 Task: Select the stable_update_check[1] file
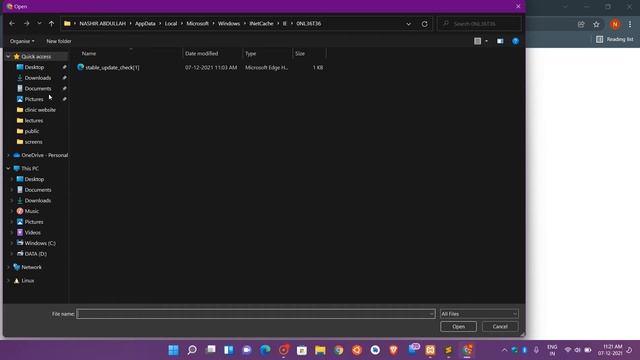click(x=112, y=67)
